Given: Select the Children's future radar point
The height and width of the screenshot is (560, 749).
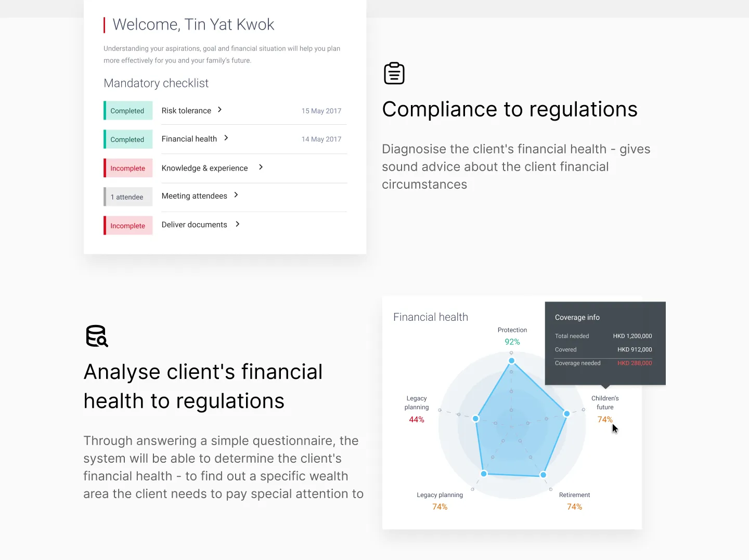Looking at the screenshot, I should click(x=567, y=413).
